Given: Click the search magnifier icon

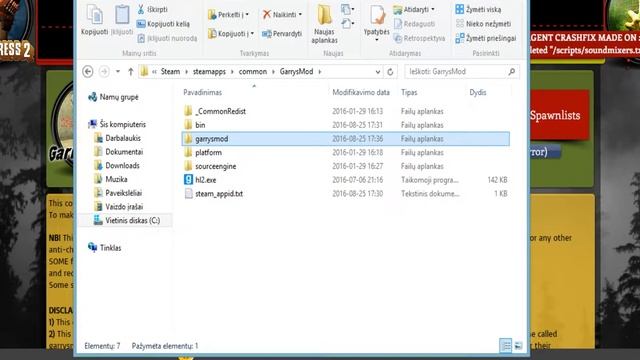Looking at the screenshot, I should 511,71.
